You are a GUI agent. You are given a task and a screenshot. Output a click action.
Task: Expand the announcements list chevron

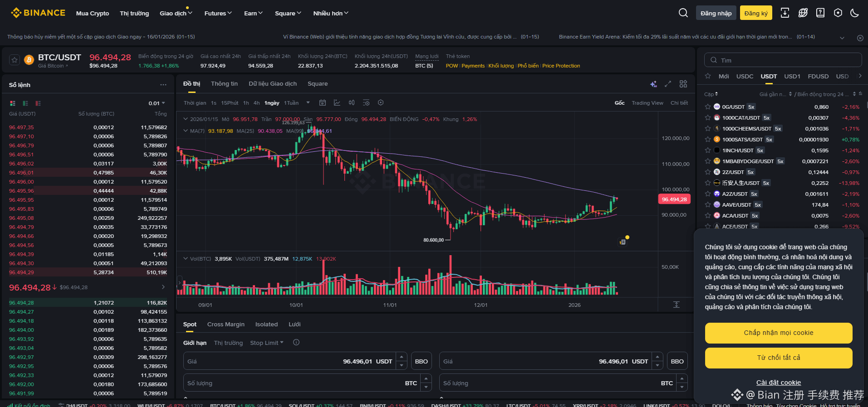coord(842,38)
